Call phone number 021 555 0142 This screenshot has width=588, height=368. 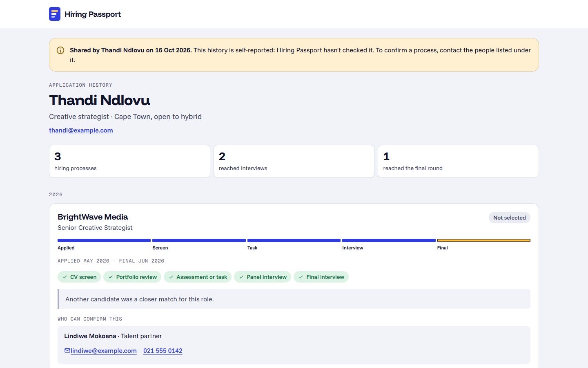[163, 351]
